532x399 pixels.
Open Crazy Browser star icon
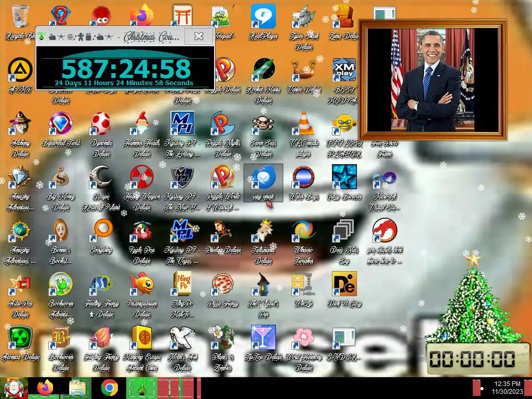344,177
